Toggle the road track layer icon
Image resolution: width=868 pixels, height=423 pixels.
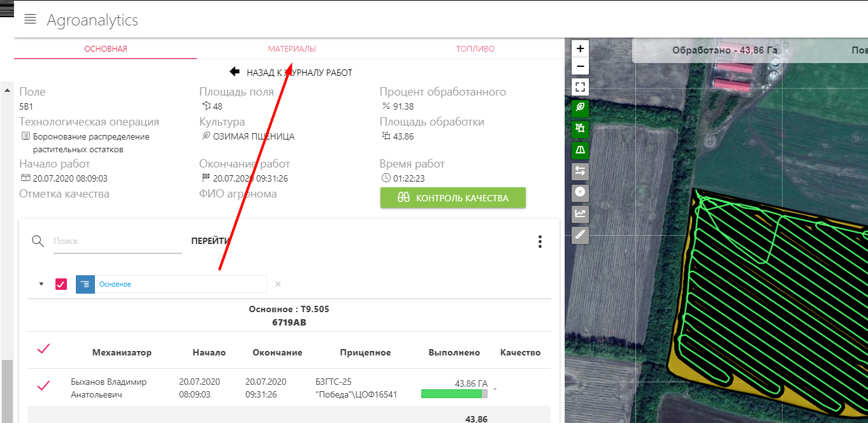(x=580, y=150)
